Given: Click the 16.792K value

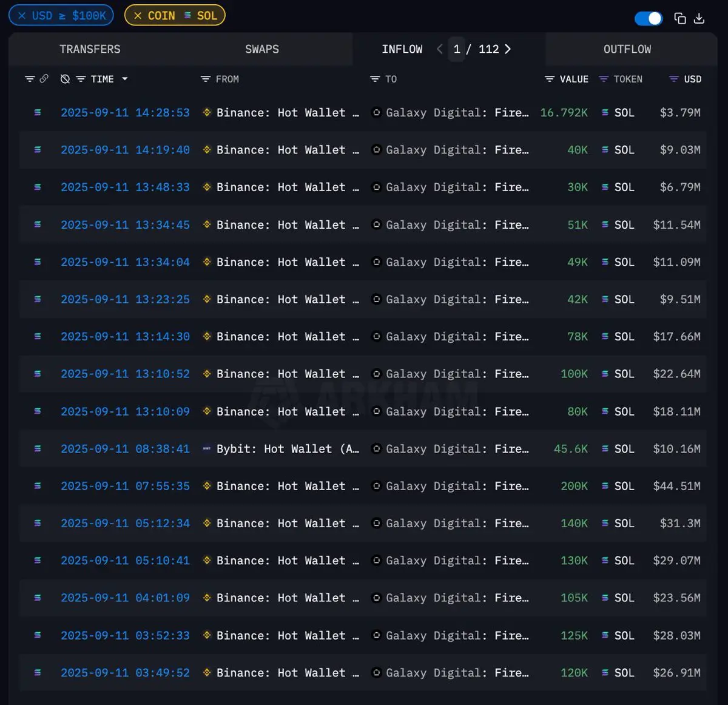Looking at the screenshot, I should pyautogui.click(x=564, y=112).
